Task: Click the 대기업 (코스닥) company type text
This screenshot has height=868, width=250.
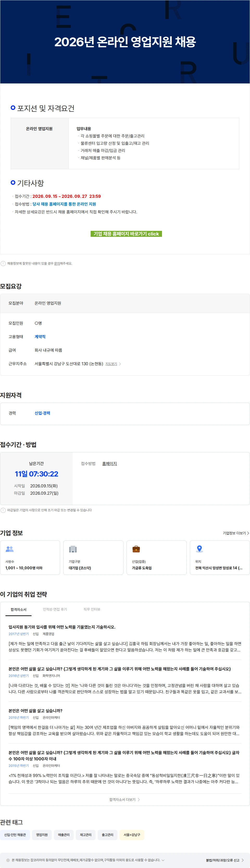Action: click(80, 568)
